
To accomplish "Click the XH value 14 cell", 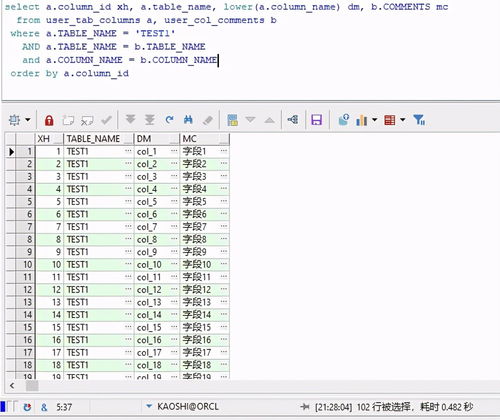I will tap(49, 315).
